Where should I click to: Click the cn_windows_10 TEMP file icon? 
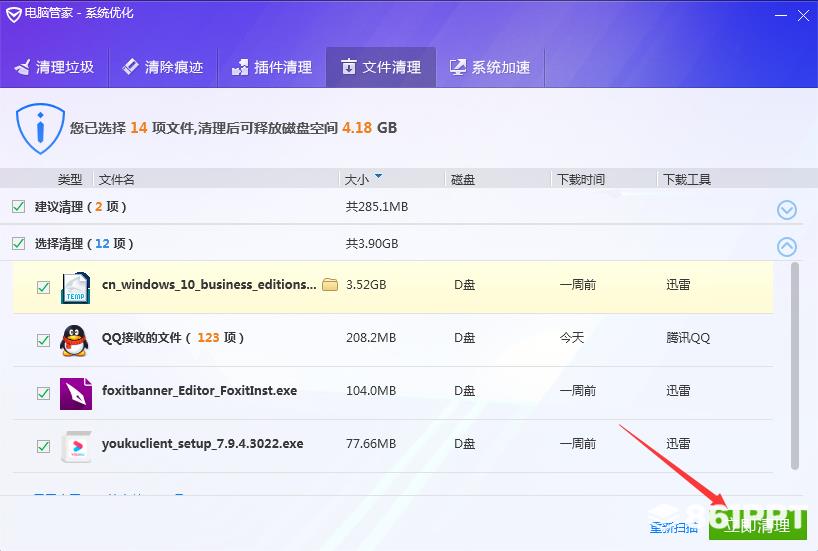pyautogui.click(x=76, y=288)
